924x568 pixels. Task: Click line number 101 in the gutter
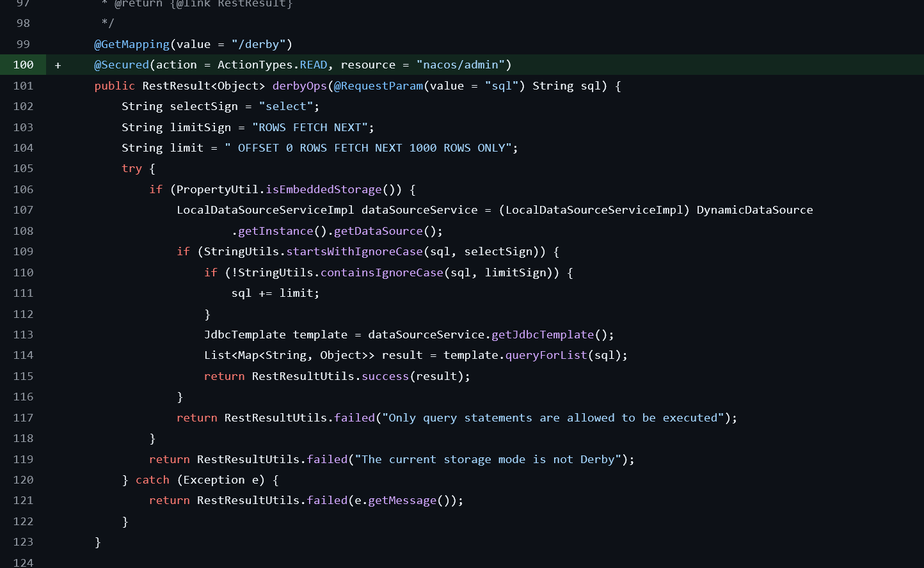(23, 86)
